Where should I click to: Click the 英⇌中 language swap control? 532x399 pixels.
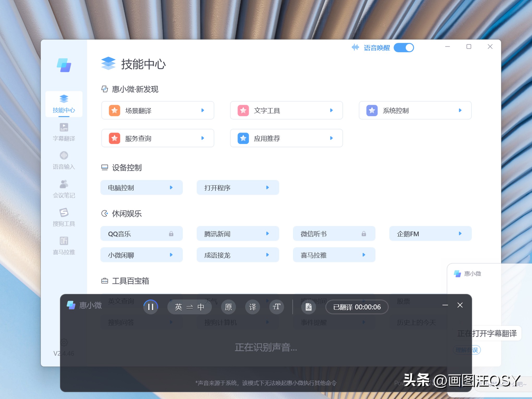pos(190,307)
